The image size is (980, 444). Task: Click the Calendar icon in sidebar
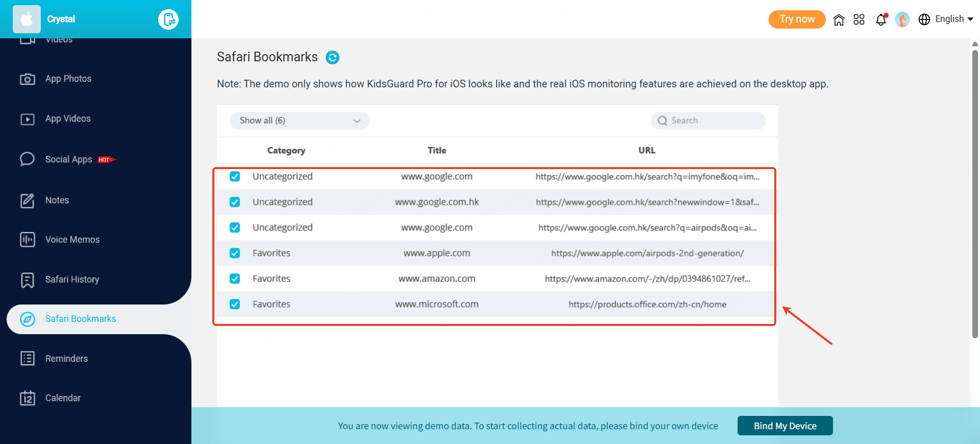click(28, 398)
